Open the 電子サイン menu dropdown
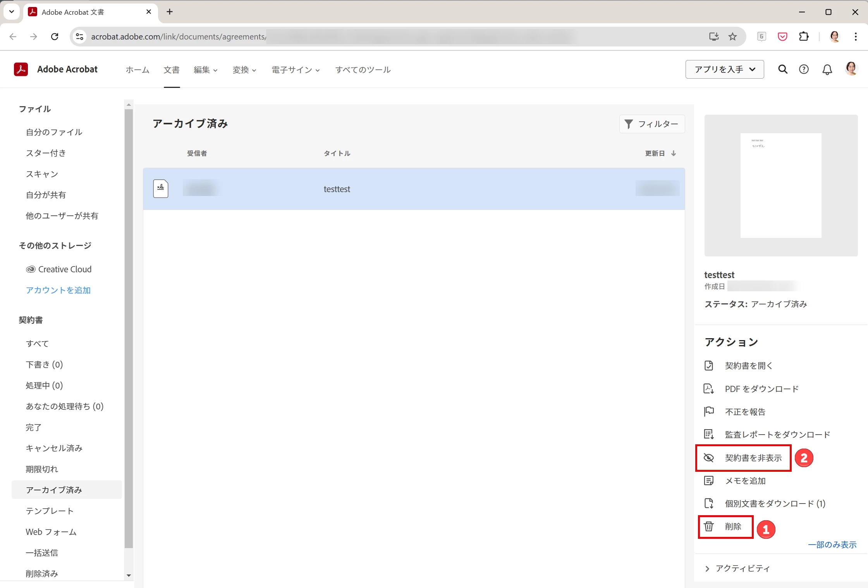Image resolution: width=868 pixels, height=588 pixels. click(296, 70)
